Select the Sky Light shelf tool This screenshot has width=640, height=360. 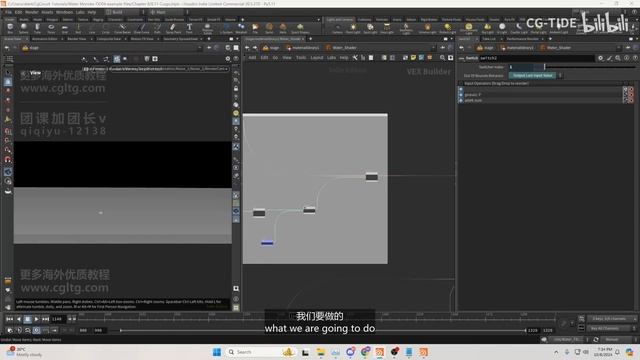point(487,28)
